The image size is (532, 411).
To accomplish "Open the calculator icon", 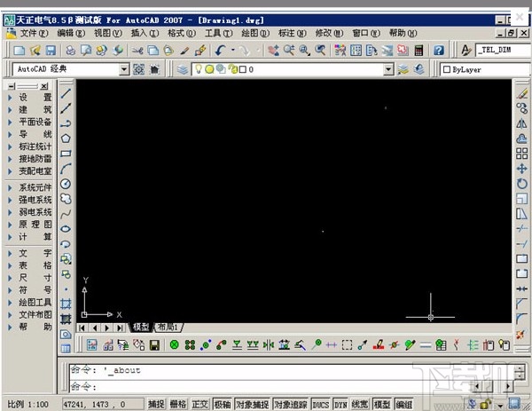I will 419,51.
